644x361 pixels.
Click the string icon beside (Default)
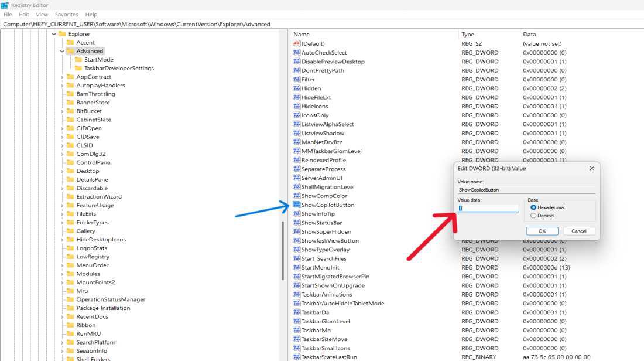coord(297,43)
